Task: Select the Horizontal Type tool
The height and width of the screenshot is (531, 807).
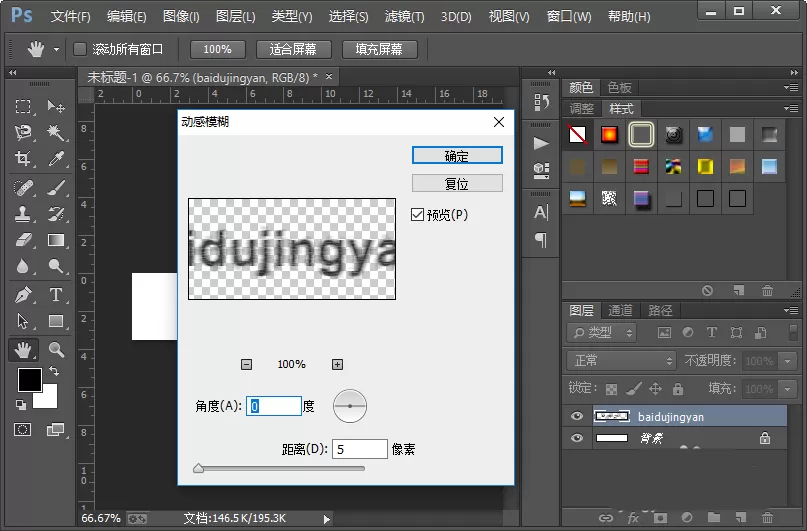Action: (x=56, y=295)
